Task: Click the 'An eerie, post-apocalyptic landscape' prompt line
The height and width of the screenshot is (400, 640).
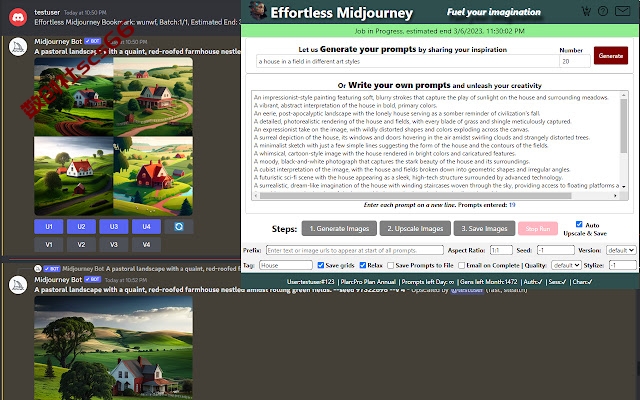Action: pos(397,113)
